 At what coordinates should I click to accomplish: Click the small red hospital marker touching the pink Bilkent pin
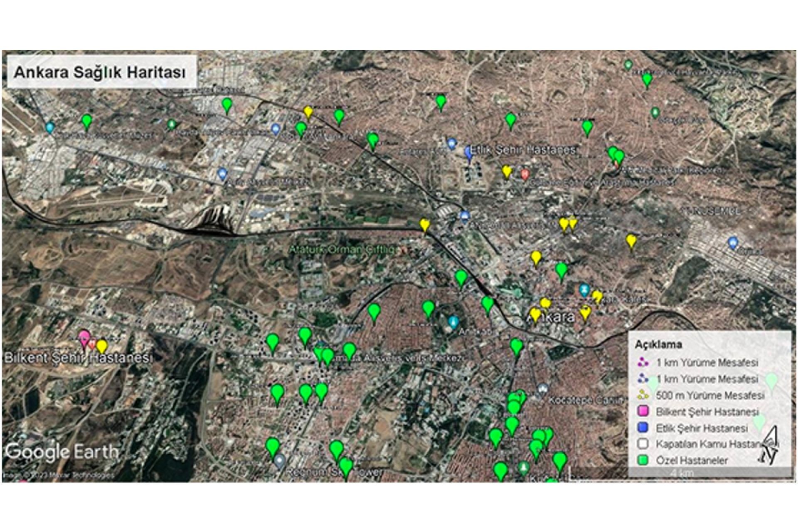(92, 344)
